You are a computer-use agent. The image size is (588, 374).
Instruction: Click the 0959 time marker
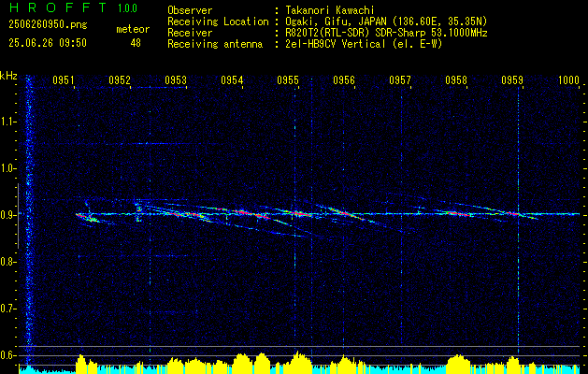pyautogui.click(x=512, y=79)
